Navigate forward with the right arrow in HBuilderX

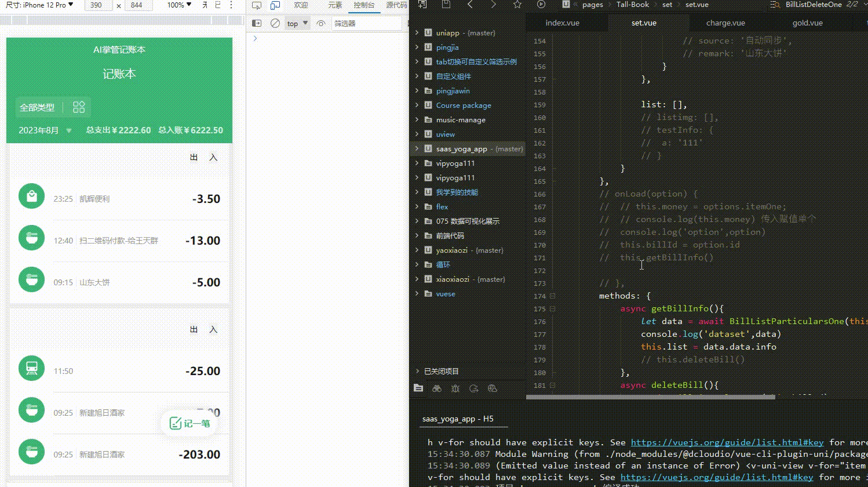(493, 4)
